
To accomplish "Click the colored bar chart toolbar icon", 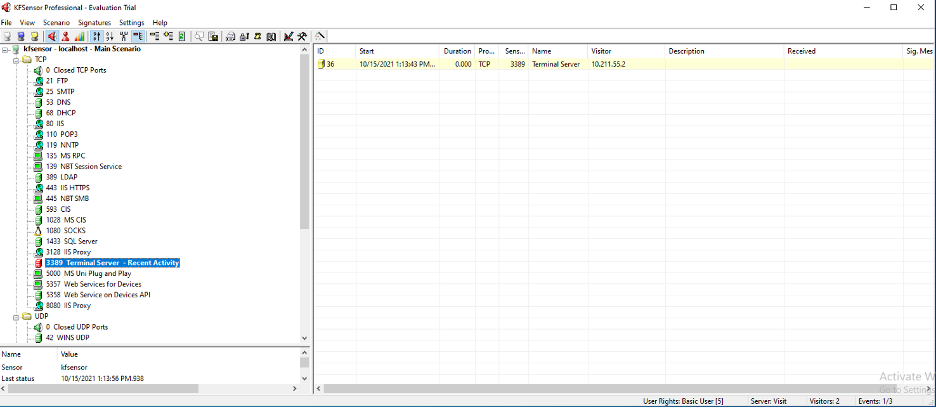I will point(79,36).
